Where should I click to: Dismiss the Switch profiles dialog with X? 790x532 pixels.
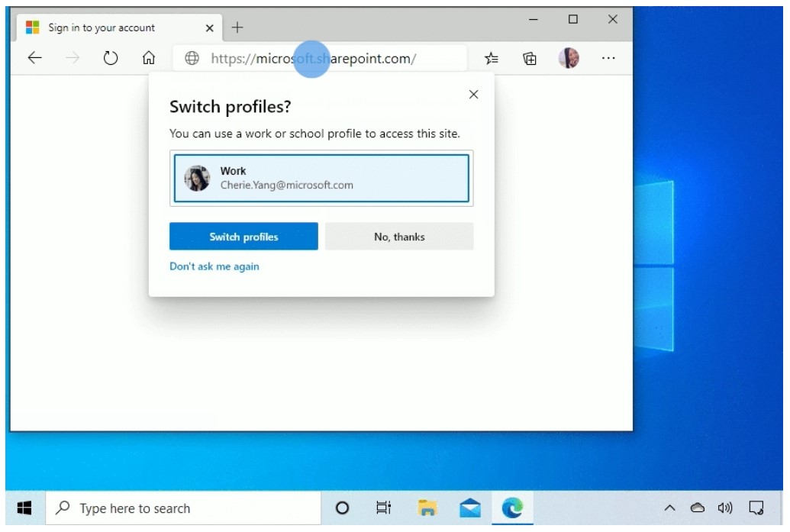click(473, 95)
